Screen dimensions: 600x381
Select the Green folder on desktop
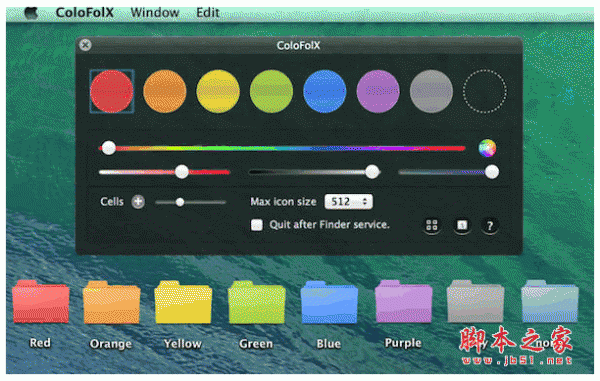(x=256, y=302)
